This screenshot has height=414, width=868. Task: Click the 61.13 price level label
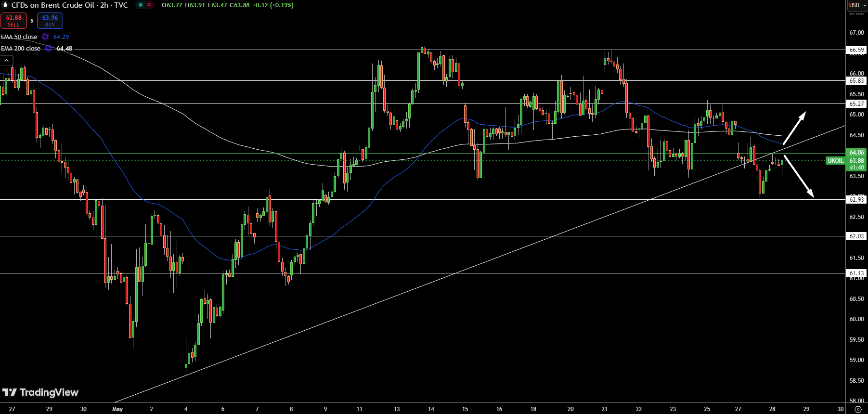[x=856, y=273]
